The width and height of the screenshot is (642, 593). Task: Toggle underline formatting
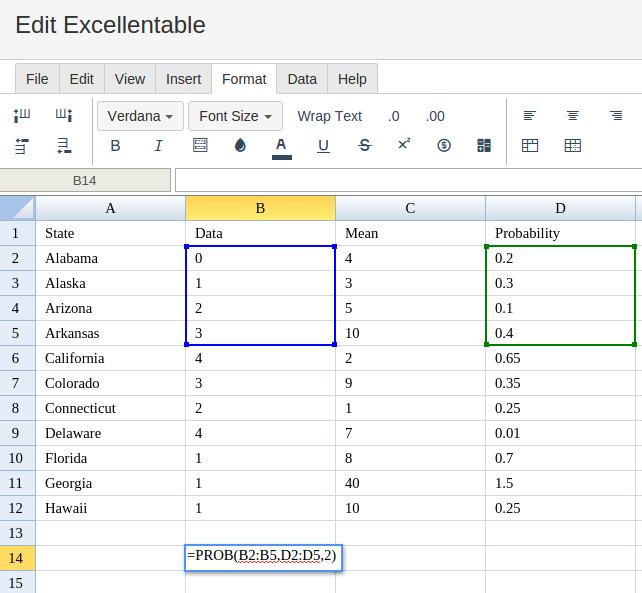(x=323, y=146)
